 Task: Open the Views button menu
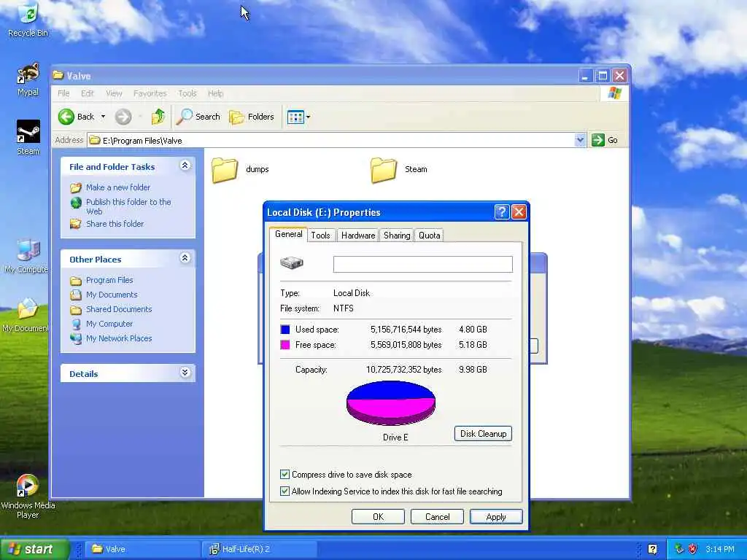point(298,117)
